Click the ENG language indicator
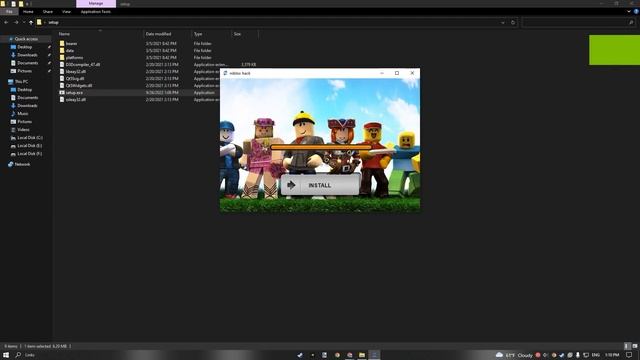 [x=596, y=355]
